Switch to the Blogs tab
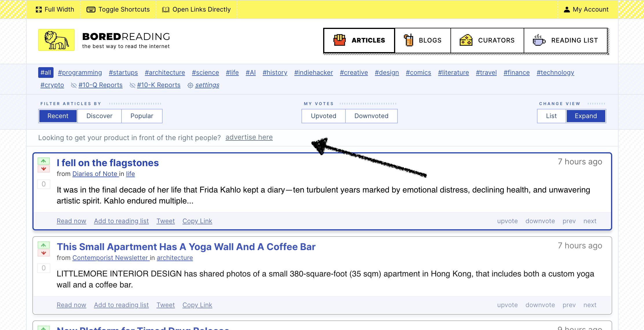 point(423,41)
